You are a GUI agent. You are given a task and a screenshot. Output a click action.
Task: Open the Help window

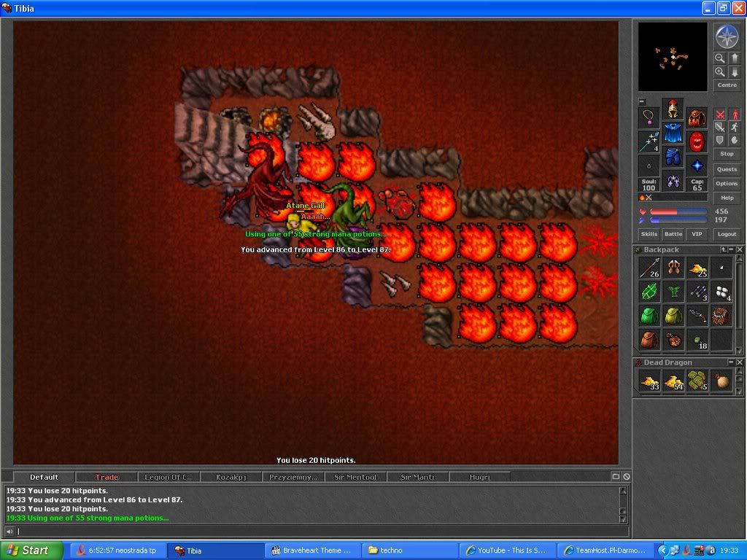pyautogui.click(x=727, y=198)
